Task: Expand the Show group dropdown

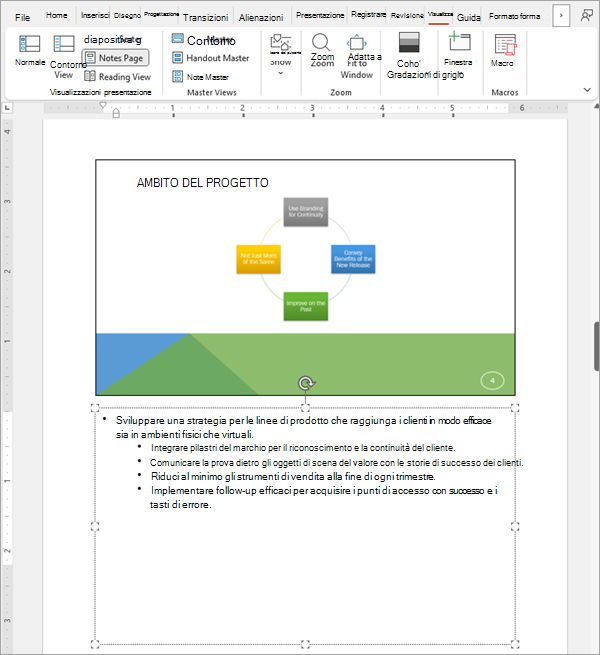Action: (x=280, y=73)
